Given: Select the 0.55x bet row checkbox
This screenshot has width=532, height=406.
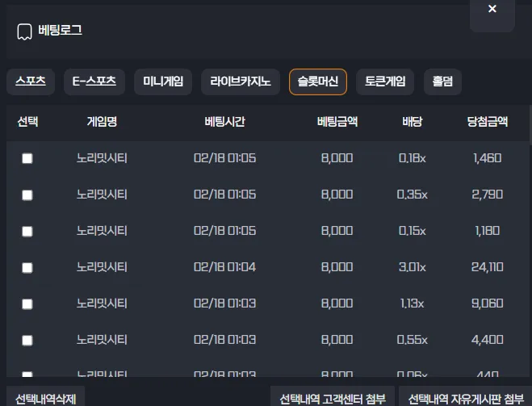Looking at the screenshot, I should (27, 340).
